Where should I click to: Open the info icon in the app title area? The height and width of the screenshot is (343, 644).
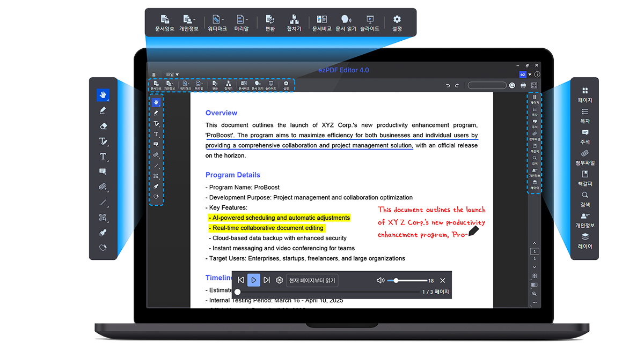(x=537, y=74)
